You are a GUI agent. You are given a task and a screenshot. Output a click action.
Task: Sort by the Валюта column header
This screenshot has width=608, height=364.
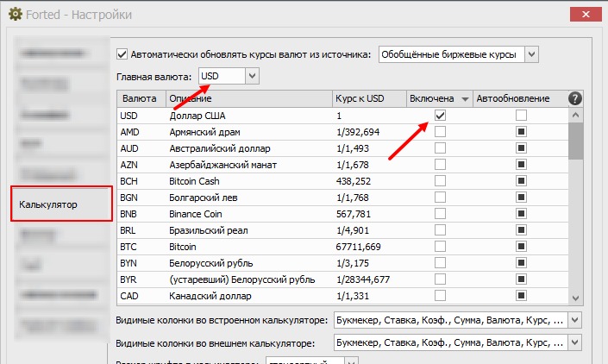pyautogui.click(x=140, y=98)
